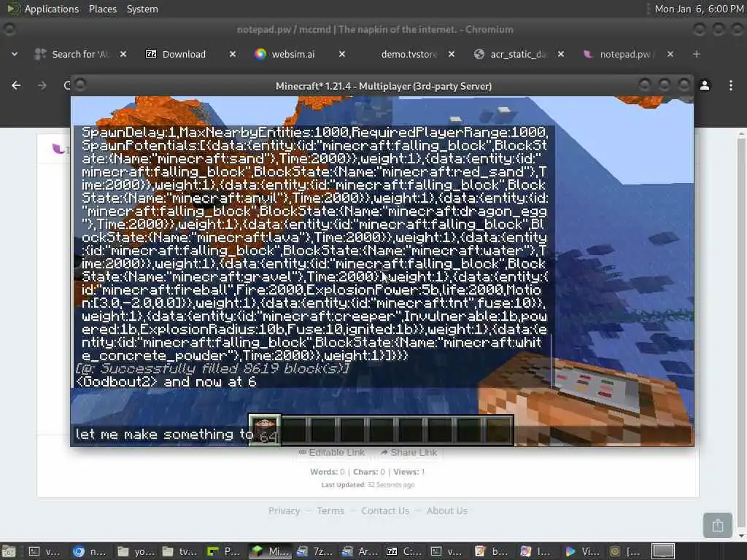This screenshot has height=560, width=747.
Task: Click the clock showing Mon Jan 6
Action: pyautogui.click(x=698, y=9)
